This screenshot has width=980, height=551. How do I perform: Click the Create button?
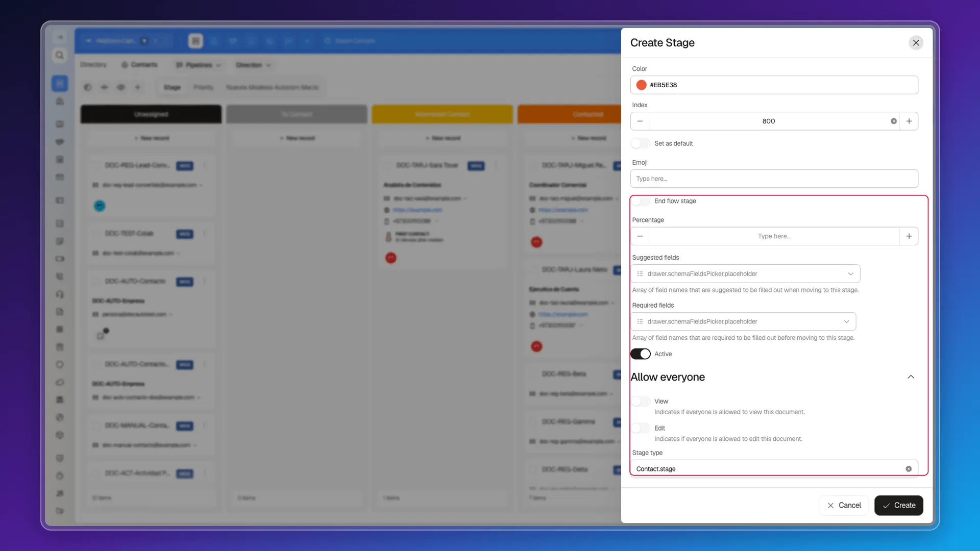898,506
